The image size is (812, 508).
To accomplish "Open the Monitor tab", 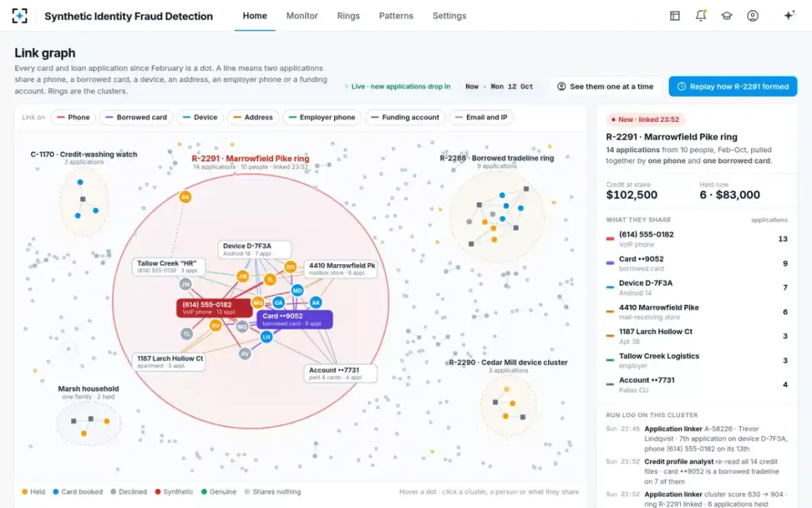I will 302,16.
